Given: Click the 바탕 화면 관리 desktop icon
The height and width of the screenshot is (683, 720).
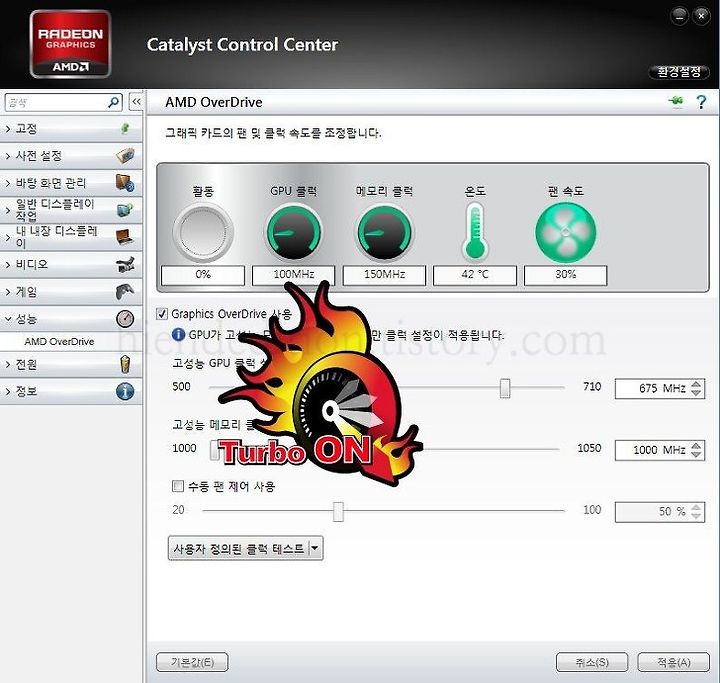Looking at the screenshot, I should pyautogui.click(x=125, y=183).
